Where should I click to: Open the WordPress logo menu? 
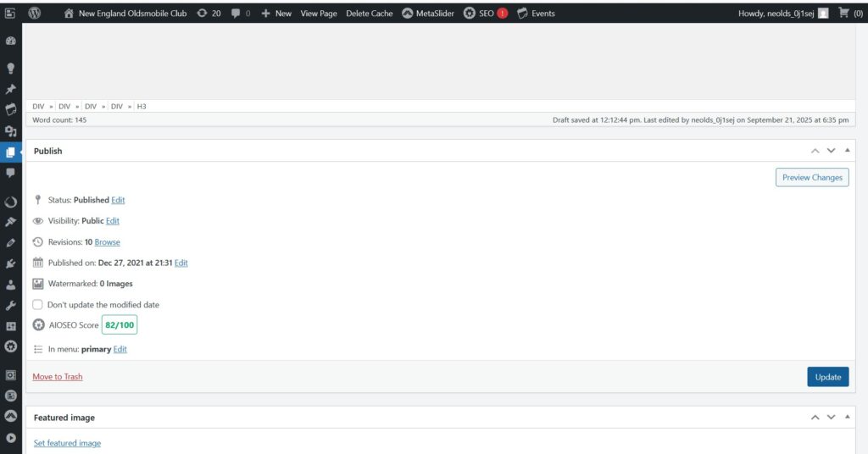pos(35,14)
